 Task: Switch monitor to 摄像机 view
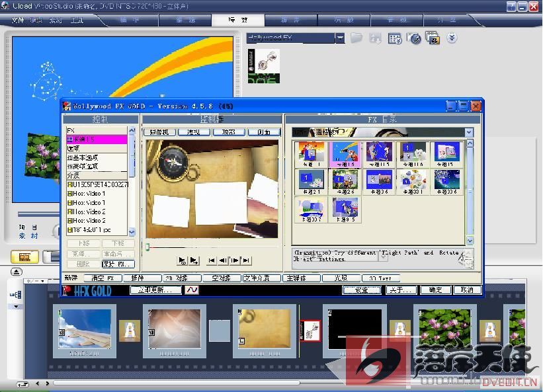point(159,132)
